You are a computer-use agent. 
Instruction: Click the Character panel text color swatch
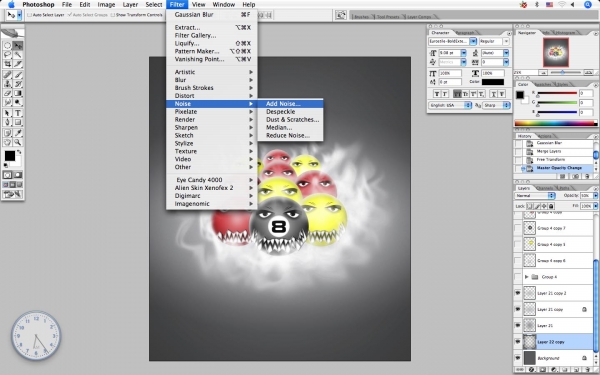tap(493, 82)
